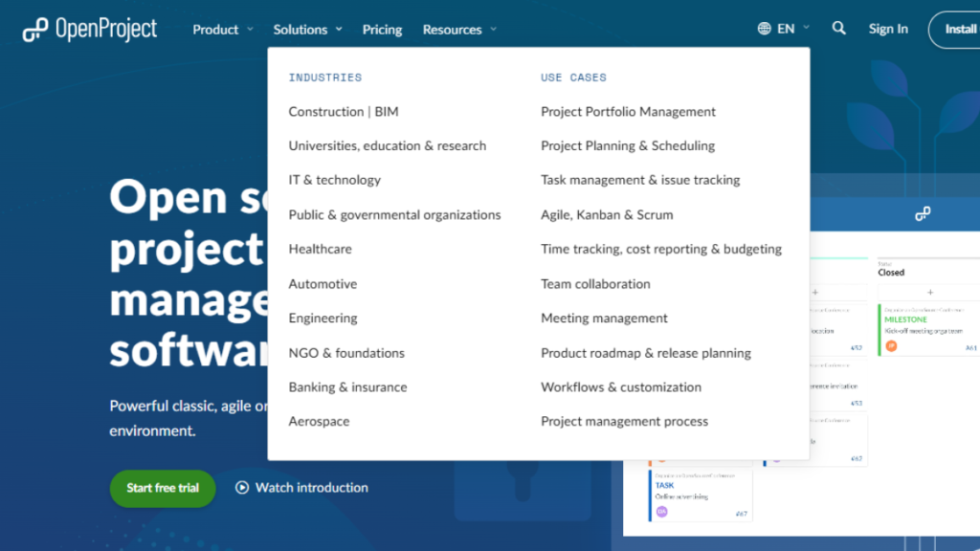Click the Sign In link
980x551 pixels.
888,29
